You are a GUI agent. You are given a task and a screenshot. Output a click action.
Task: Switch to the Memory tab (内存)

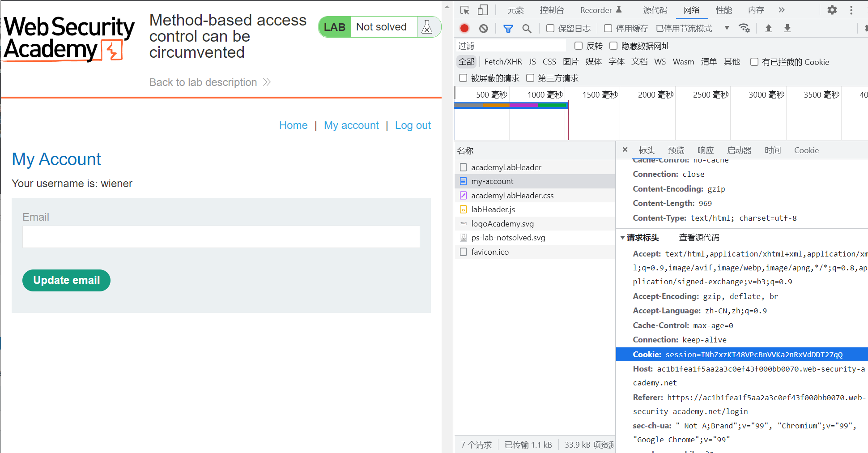(756, 10)
